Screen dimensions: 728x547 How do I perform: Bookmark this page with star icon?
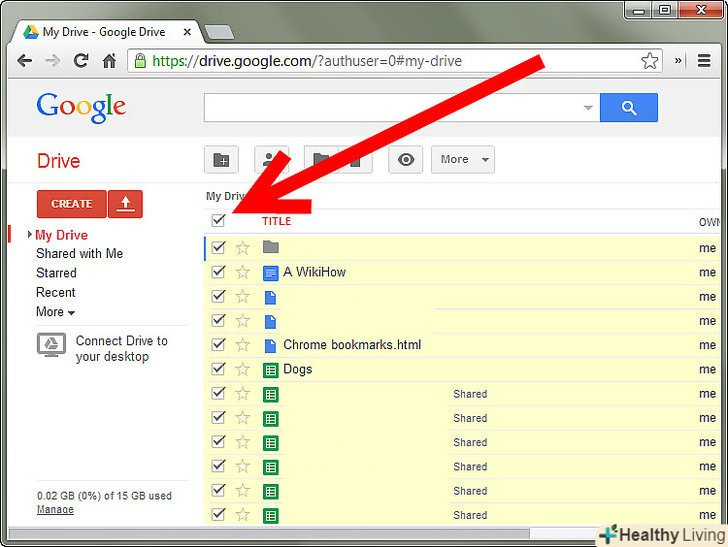pyautogui.click(x=650, y=61)
